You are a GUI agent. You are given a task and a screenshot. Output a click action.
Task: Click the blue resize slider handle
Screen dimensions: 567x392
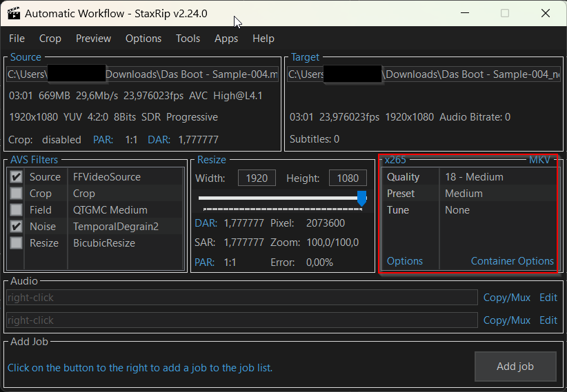point(361,198)
